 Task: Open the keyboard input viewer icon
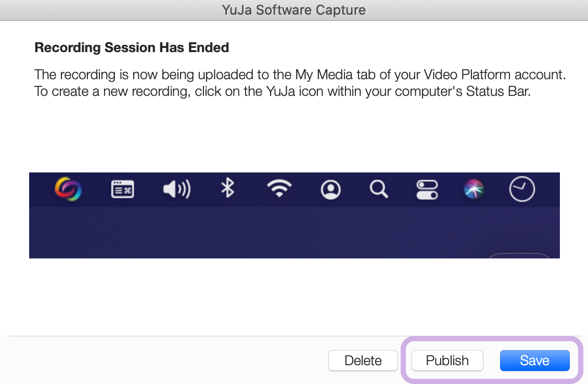(x=122, y=189)
